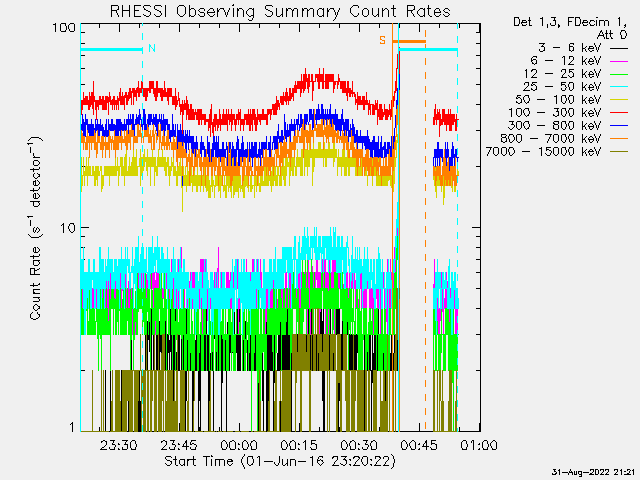Click the '1' y-axis tick label
This screenshot has height=480, width=640.
pyautogui.click(x=72, y=427)
